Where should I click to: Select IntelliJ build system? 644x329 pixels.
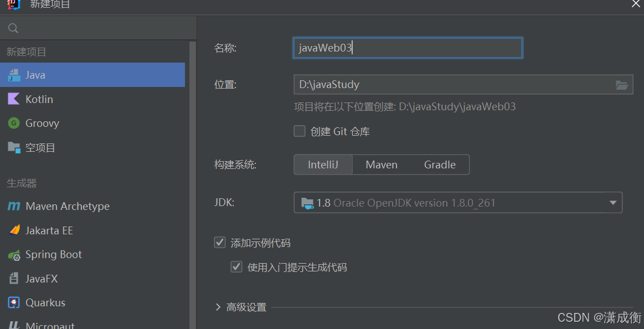(x=323, y=164)
